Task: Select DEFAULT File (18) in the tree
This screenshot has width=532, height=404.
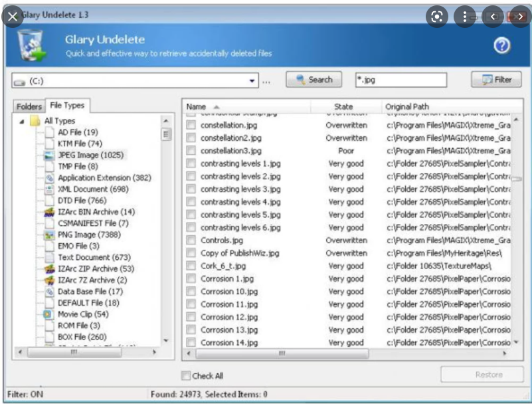Action: pyautogui.click(x=88, y=303)
